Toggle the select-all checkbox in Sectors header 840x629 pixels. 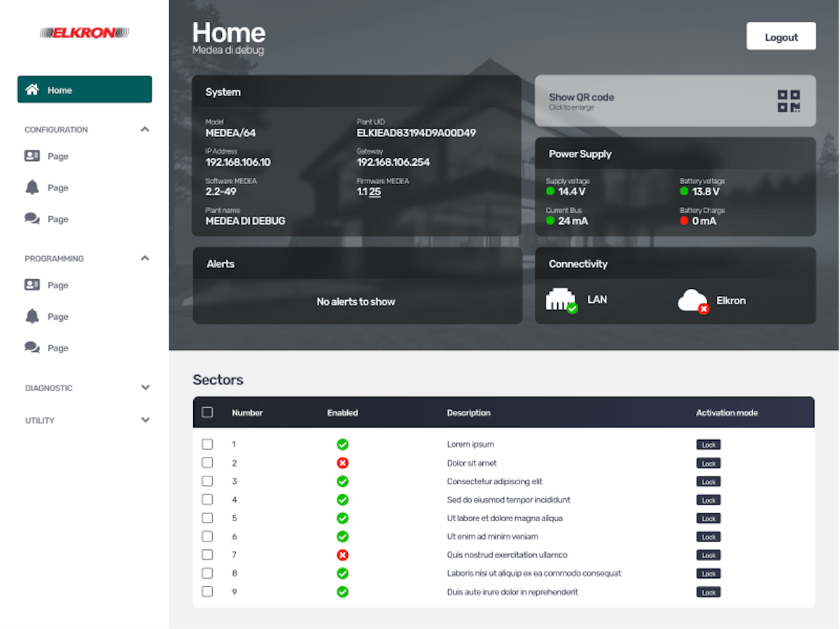click(207, 412)
